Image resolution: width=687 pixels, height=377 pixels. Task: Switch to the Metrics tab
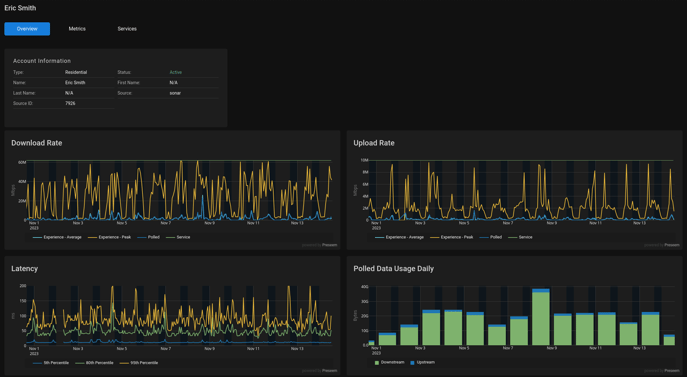77,29
